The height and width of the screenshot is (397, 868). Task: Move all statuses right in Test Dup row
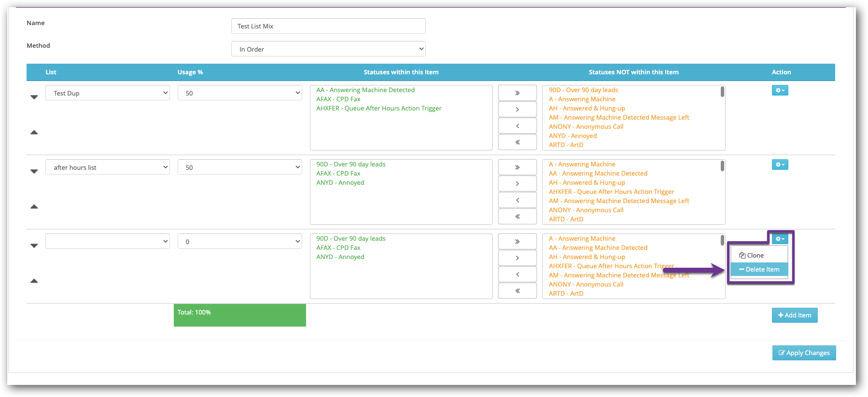(517, 93)
